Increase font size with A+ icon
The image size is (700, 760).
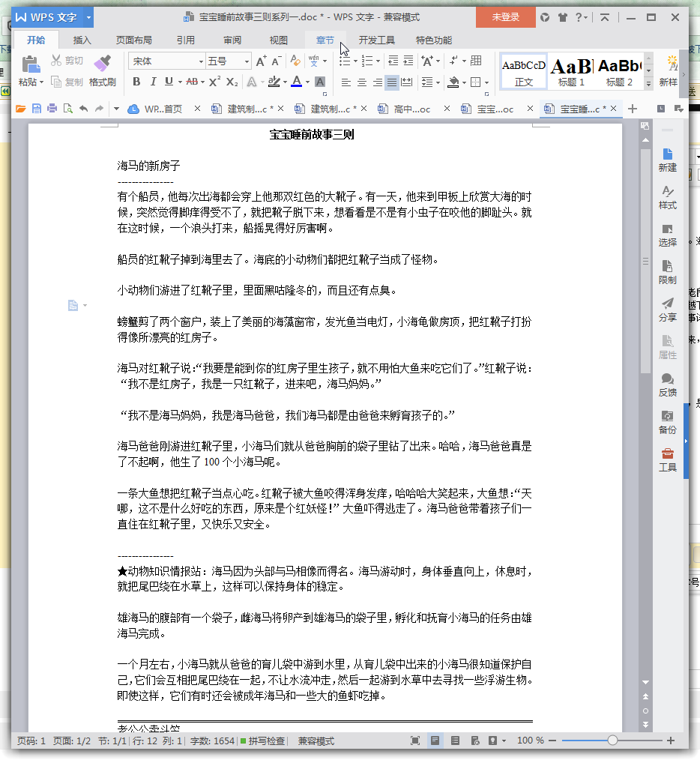pyautogui.click(x=261, y=61)
